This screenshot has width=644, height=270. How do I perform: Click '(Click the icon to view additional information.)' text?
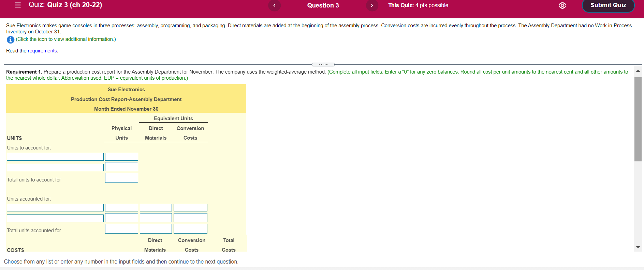coord(66,39)
